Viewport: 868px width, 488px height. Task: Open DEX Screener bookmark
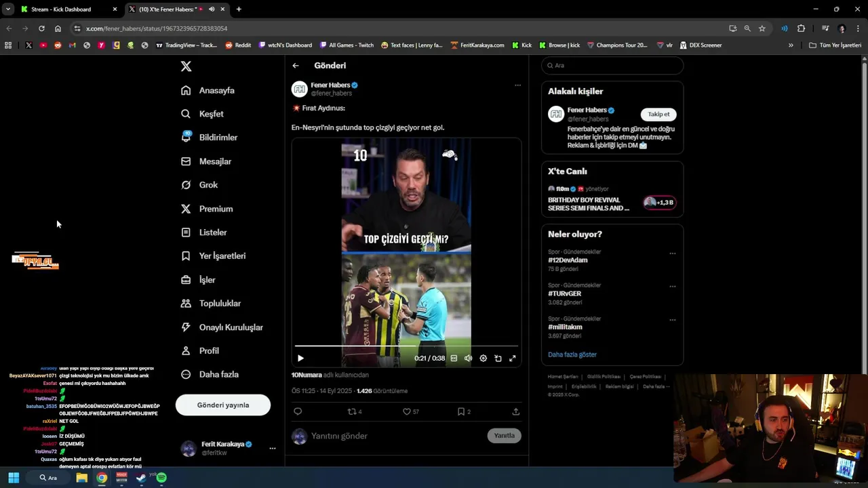click(701, 45)
